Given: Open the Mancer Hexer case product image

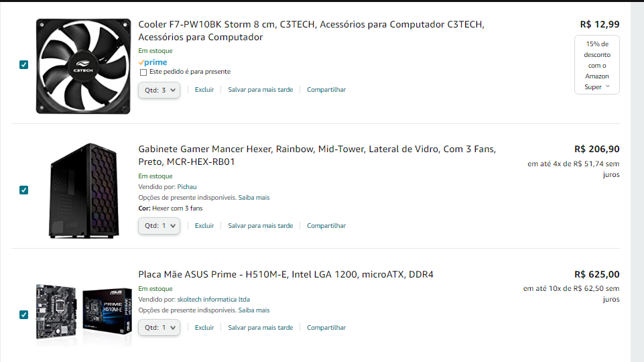Looking at the screenshot, I should [84, 190].
